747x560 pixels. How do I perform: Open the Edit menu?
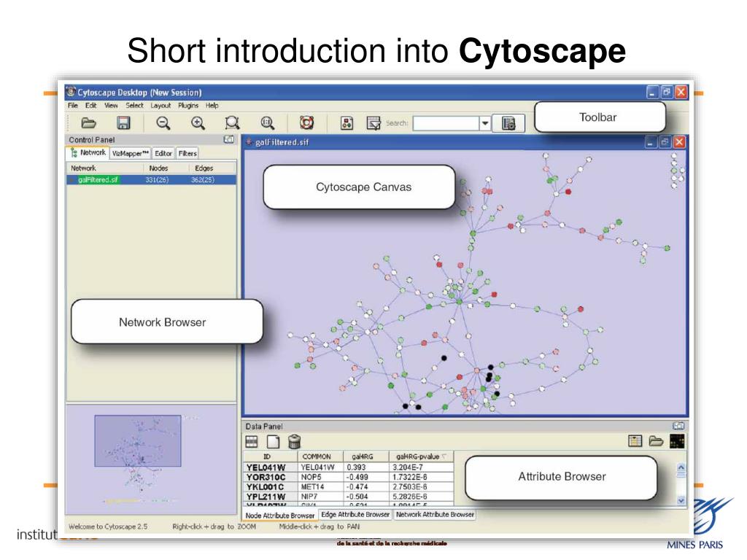pos(90,106)
